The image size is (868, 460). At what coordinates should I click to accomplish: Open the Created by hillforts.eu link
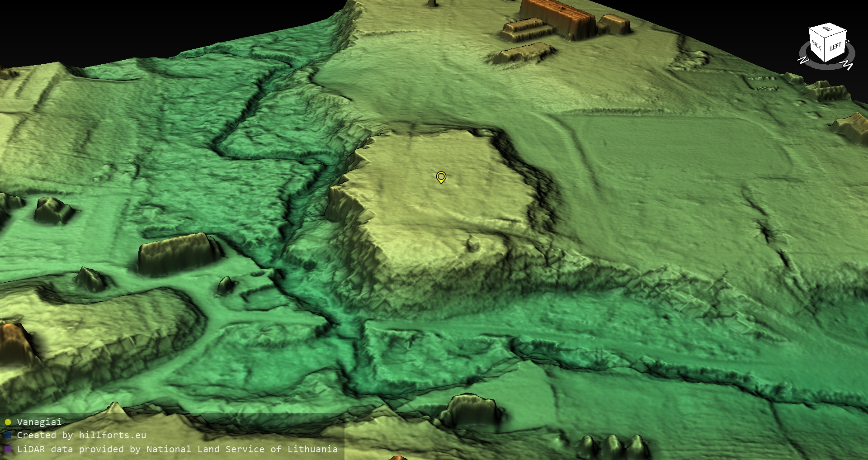click(81, 435)
